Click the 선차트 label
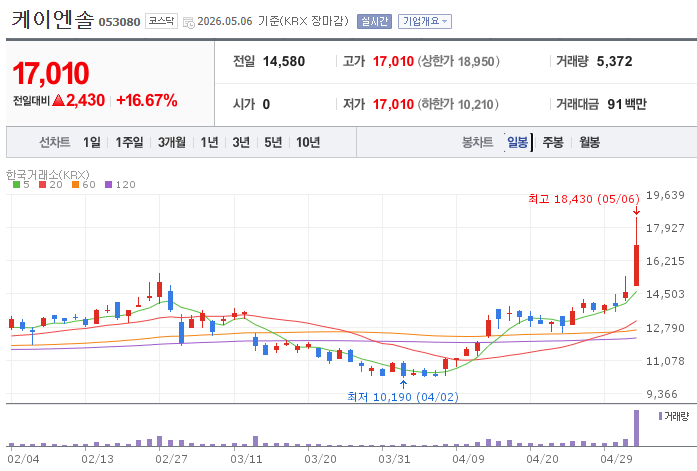Screen dimensions: 697x471 pos(55,142)
